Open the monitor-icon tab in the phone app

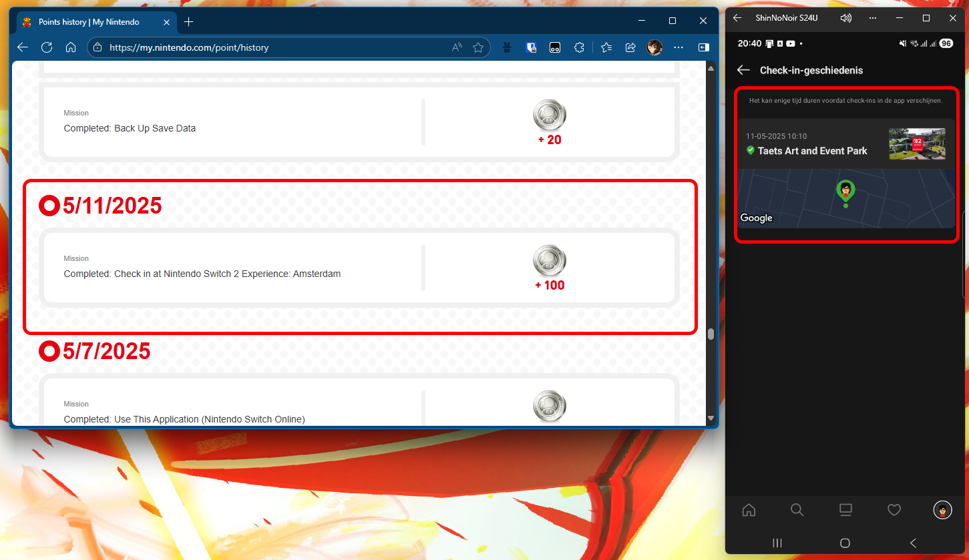point(845,510)
